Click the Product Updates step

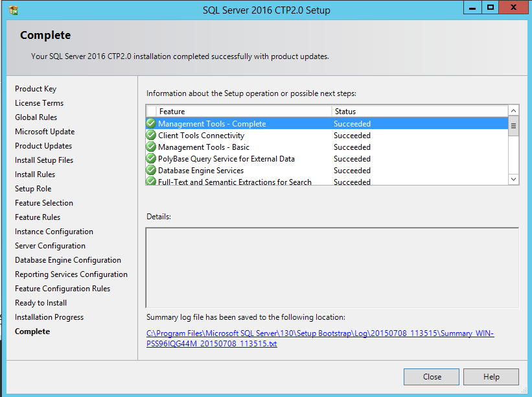click(x=43, y=146)
